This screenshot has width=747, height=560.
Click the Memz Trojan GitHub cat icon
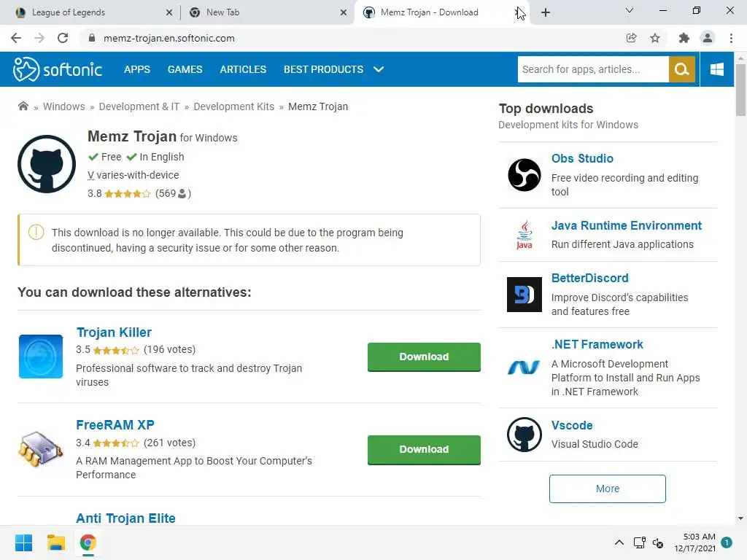point(47,164)
